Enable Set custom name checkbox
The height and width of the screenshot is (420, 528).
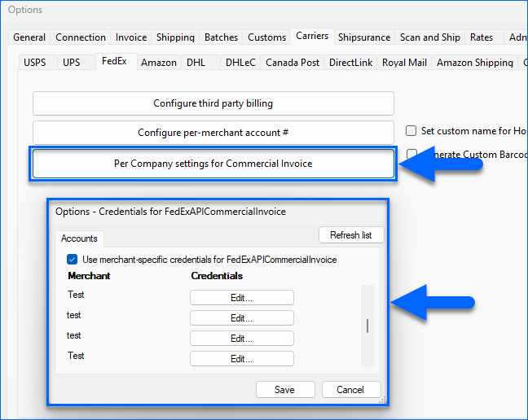click(x=411, y=130)
